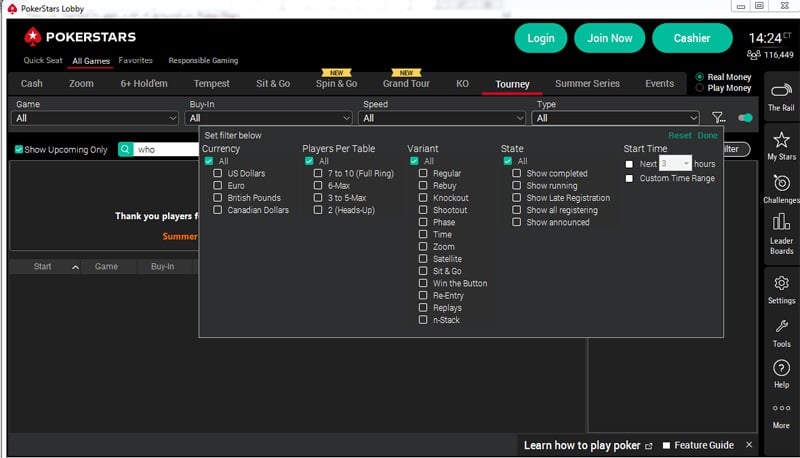Check the Next hours checkbox
The image size is (800, 458).
pyautogui.click(x=629, y=164)
